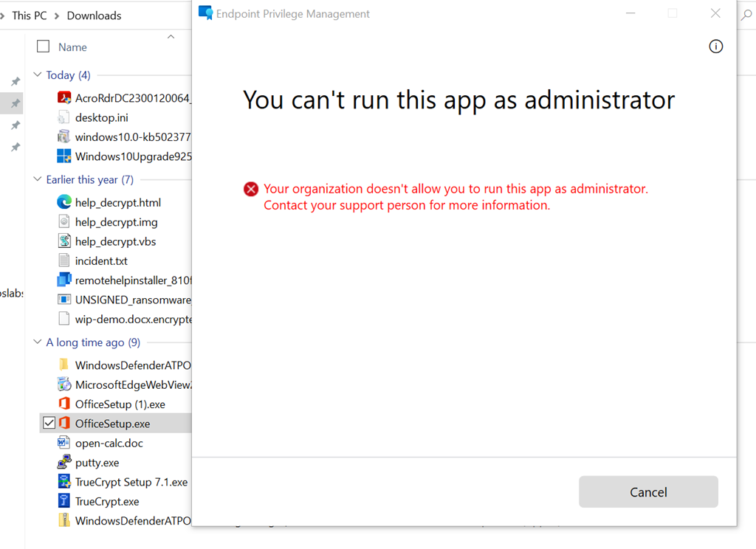Click the Edge icon for help_decrypt.html
Image resolution: width=756 pixels, height=549 pixels.
63,202
